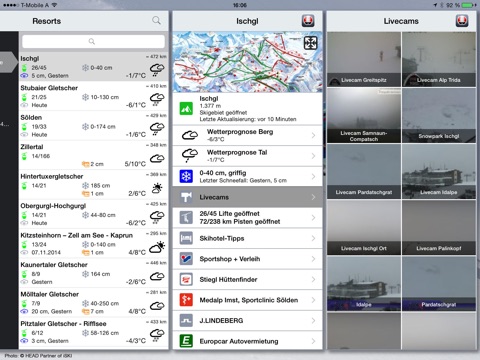Image resolution: width=480 pixels, height=360 pixels.
Task: Open the Ischgl piste map image
Action: 247,62
